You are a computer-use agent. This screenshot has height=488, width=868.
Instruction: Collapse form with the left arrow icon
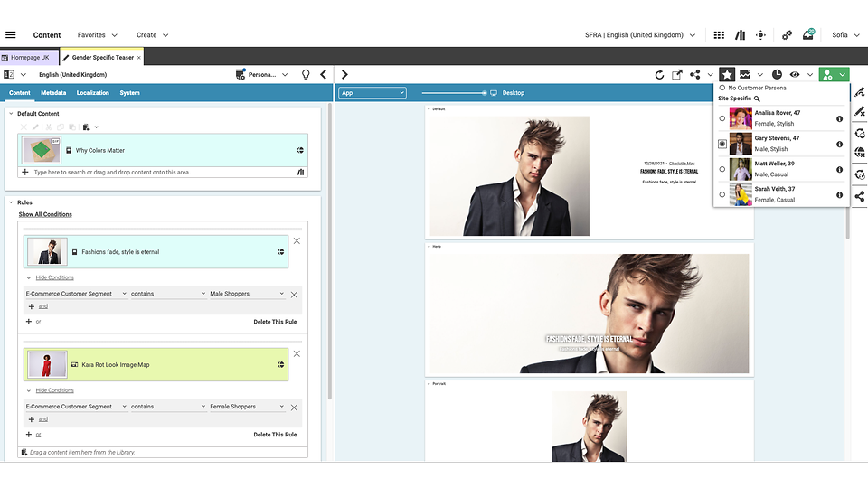(x=324, y=74)
